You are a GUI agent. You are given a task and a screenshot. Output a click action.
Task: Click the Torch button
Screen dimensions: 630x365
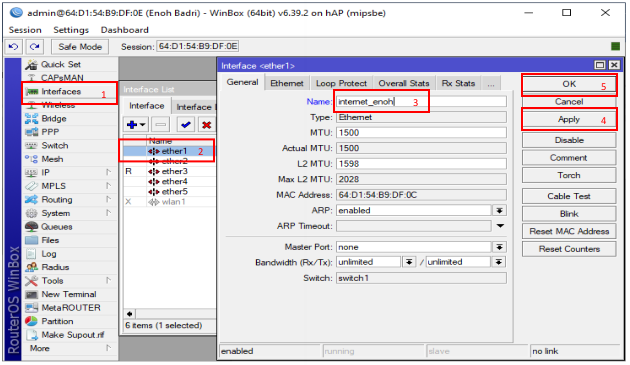coord(569,175)
